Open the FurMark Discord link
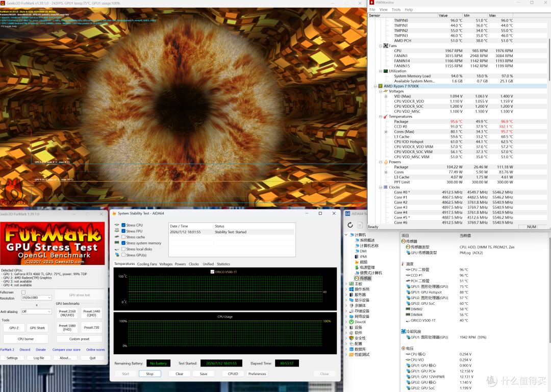Viewport: 551px width, 392px height. pos(25,350)
